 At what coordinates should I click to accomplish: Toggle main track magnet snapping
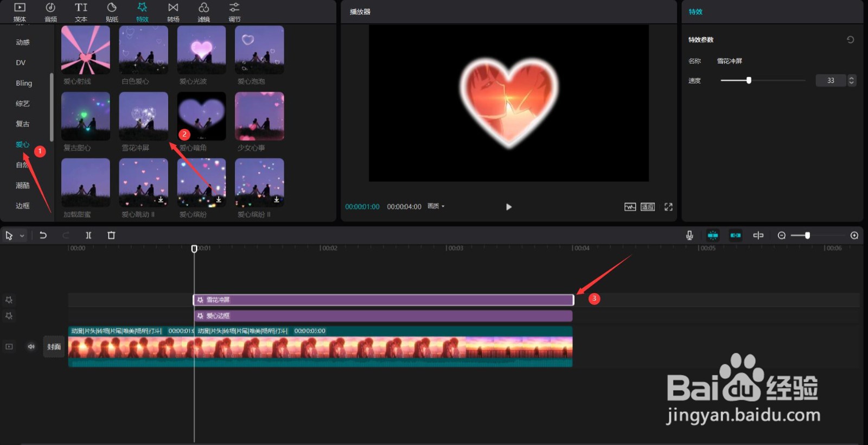[x=713, y=235]
